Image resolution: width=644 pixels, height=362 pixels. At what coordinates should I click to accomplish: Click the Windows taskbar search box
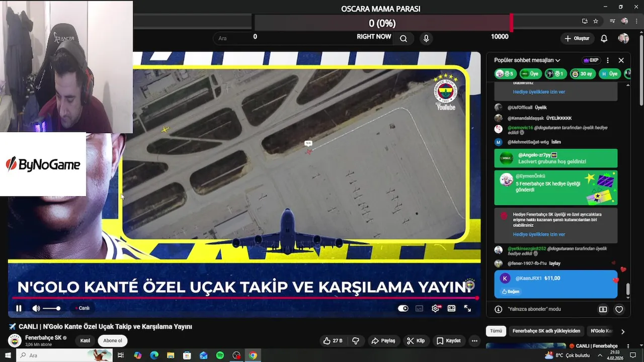pos(65,355)
